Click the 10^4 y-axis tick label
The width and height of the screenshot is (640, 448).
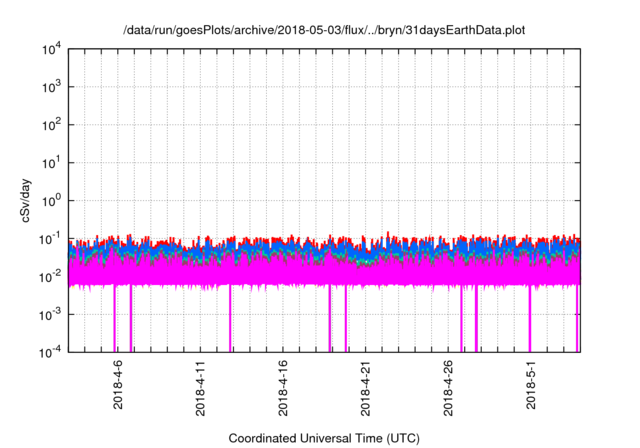(52, 49)
